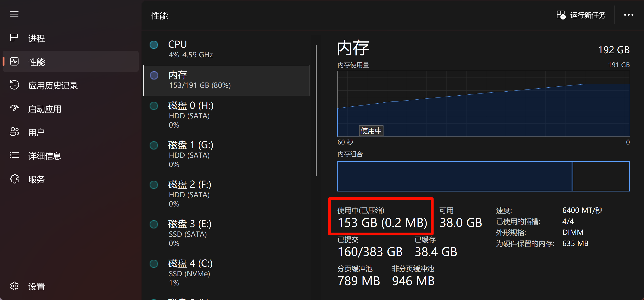Select the CPU performance entry

point(225,48)
